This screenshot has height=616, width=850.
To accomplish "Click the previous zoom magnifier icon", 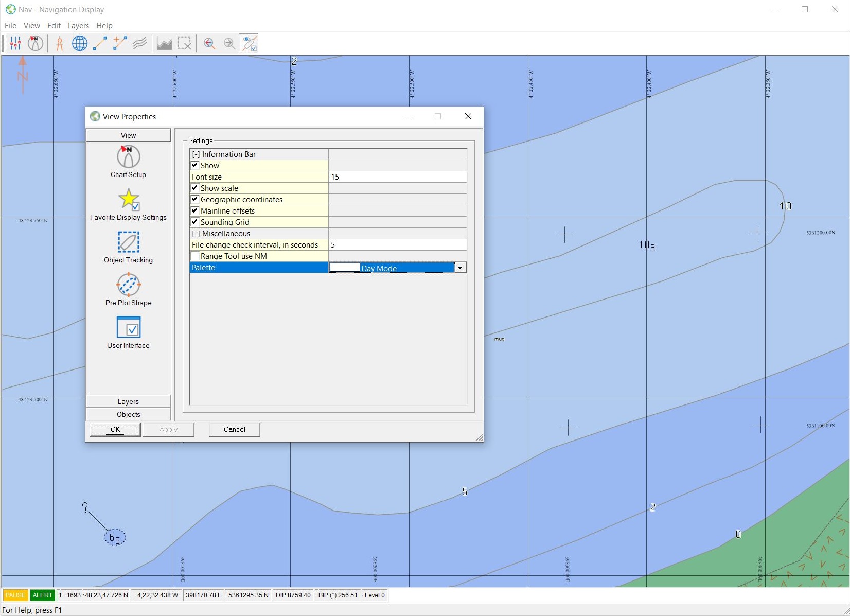I will pos(209,44).
